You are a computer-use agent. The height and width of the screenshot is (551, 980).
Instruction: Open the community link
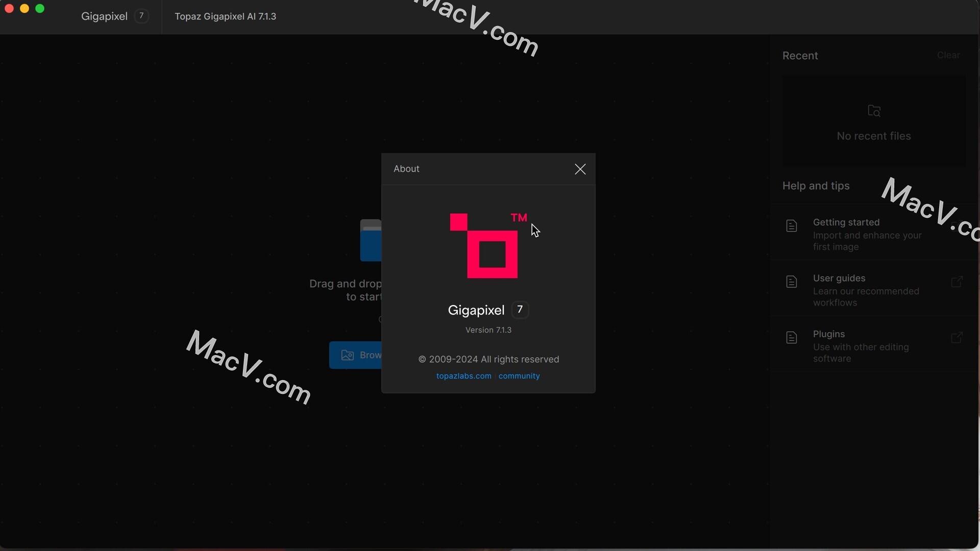click(519, 376)
